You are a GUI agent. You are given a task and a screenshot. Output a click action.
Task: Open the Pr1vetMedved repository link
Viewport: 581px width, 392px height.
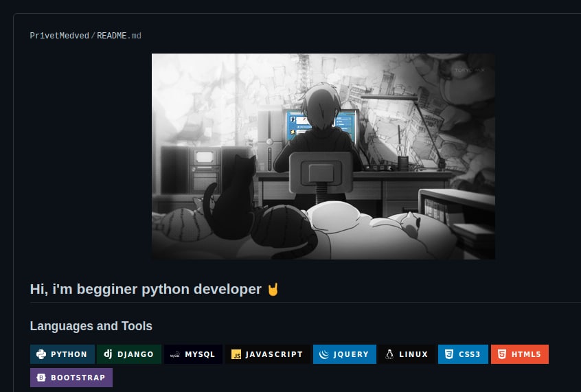[x=59, y=36]
